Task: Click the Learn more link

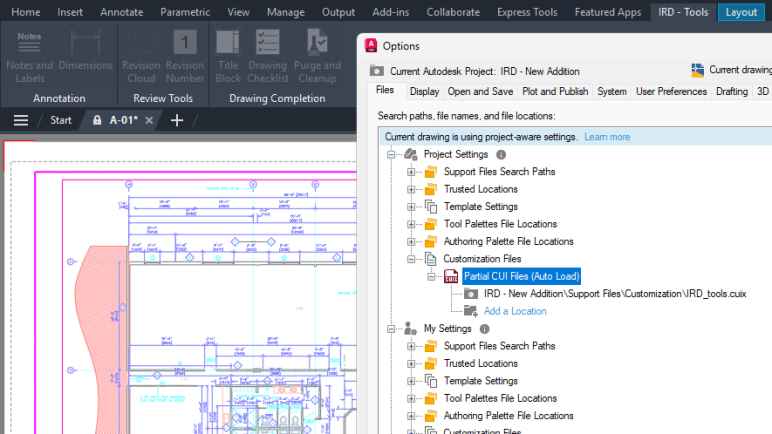Action: click(607, 137)
